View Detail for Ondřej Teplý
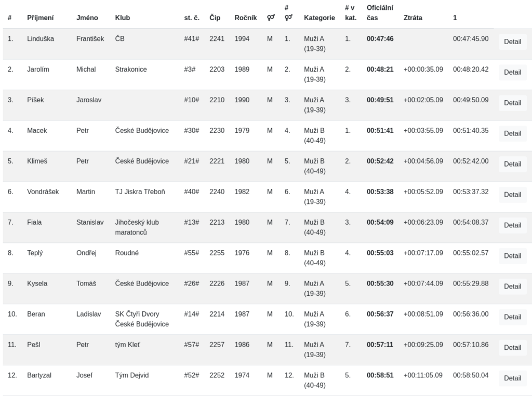532x396 pixels. coord(512,256)
